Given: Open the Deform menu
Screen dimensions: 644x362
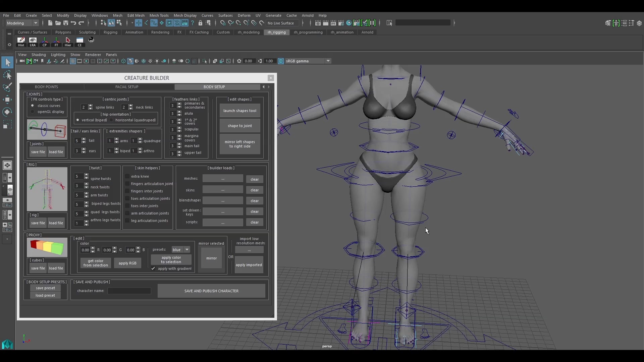Looking at the screenshot, I should click(x=244, y=15).
